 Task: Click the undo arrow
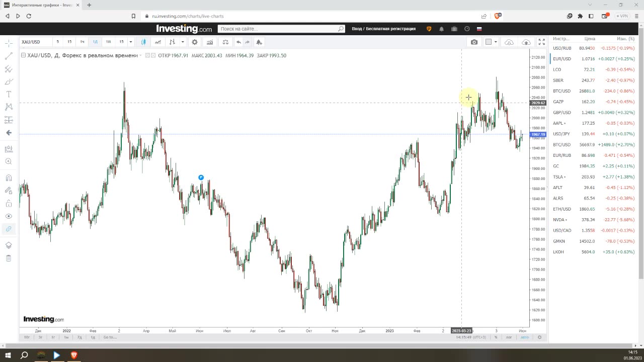(x=238, y=42)
